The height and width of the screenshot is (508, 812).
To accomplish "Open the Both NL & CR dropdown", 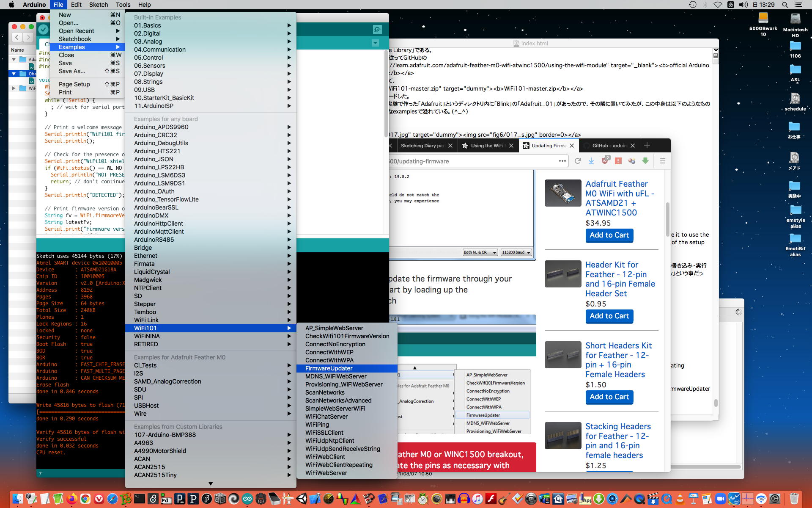I will (x=480, y=252).
